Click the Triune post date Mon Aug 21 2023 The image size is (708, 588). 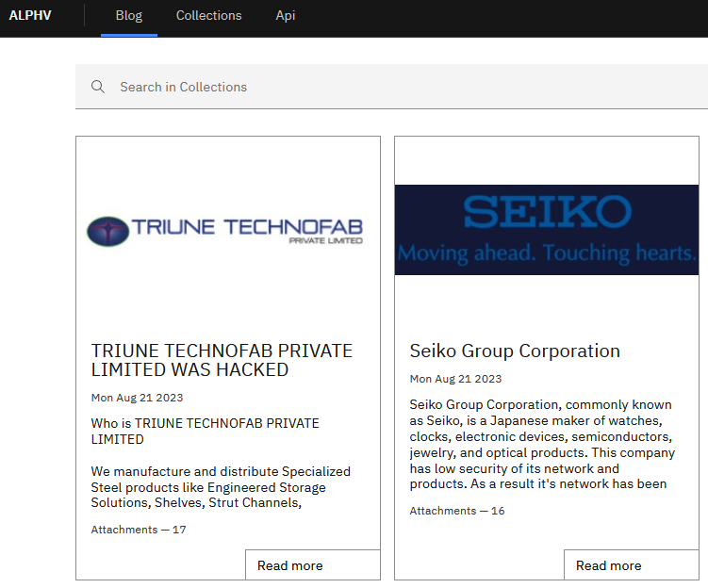coord(137,398)
